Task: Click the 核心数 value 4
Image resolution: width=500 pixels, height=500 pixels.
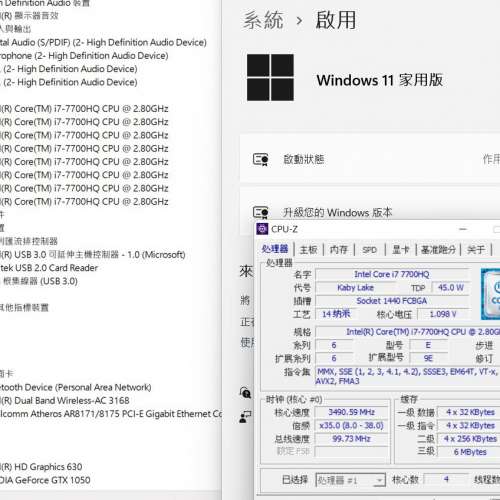Action: tap(446, 480)
